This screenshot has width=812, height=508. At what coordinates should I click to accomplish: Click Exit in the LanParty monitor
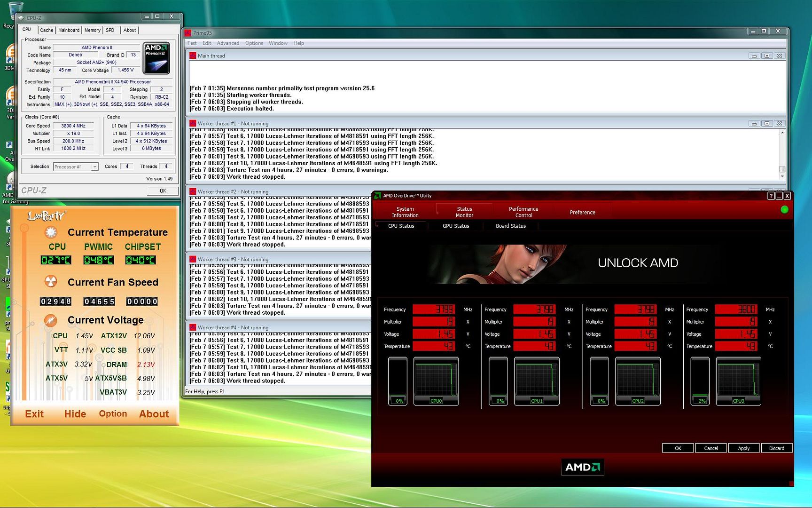(34, 414)
